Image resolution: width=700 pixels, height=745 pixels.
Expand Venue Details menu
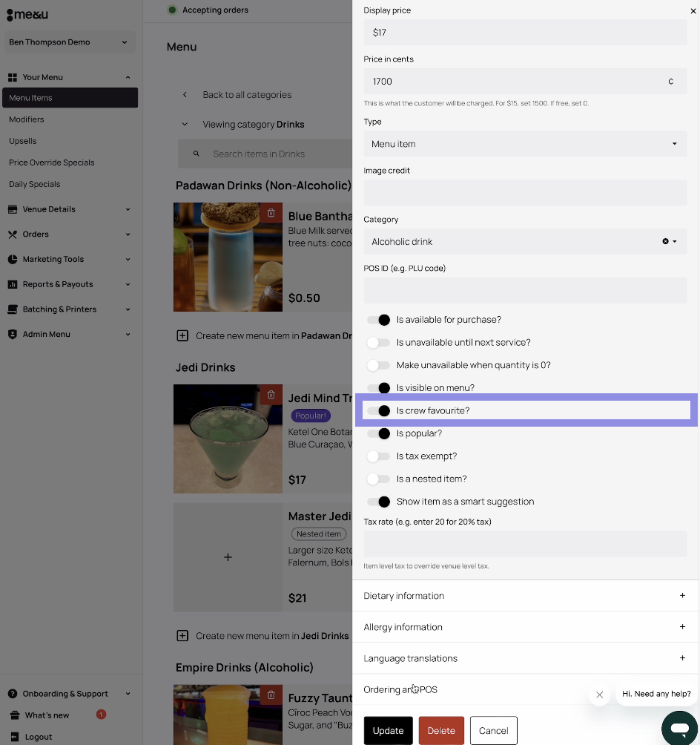point(70,209)
